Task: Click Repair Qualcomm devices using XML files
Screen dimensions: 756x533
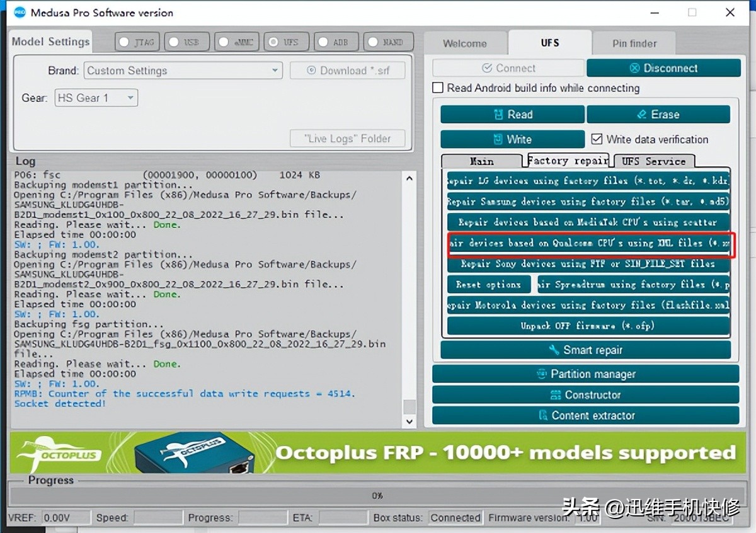Action: coord(588,243)
